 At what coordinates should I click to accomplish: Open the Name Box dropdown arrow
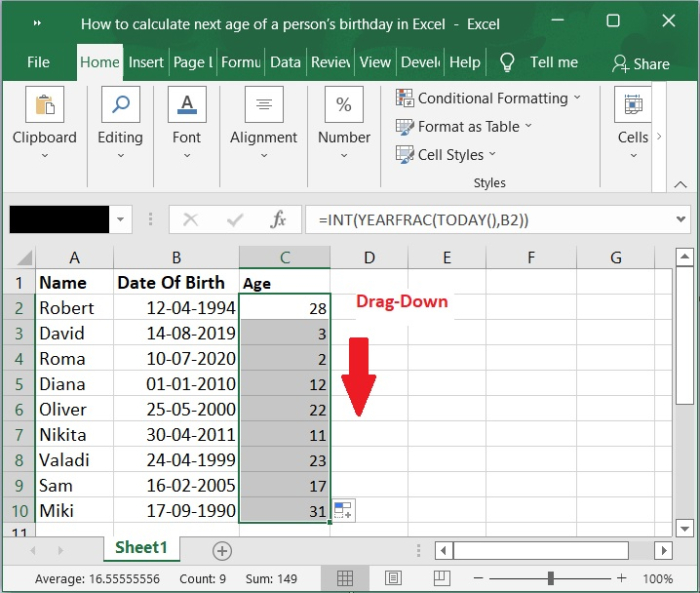point(121,219)
